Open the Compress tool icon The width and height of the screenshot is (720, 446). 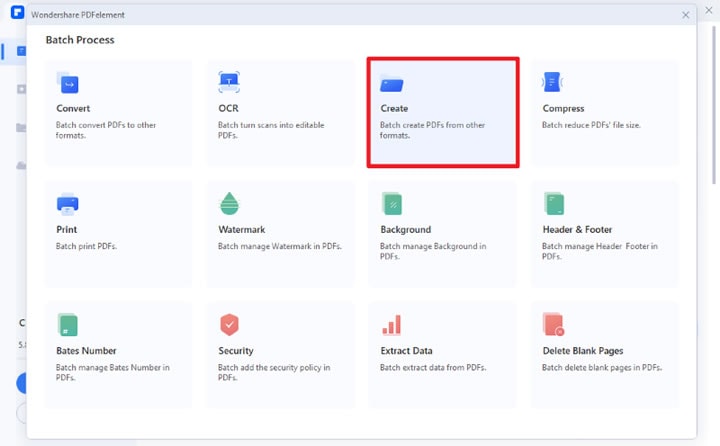(553, 83)
